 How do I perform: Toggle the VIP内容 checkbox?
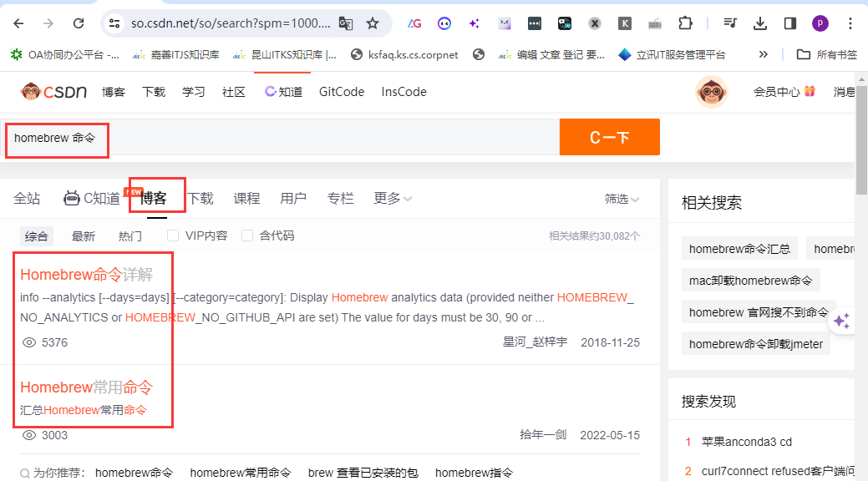(x=173, y=235)
